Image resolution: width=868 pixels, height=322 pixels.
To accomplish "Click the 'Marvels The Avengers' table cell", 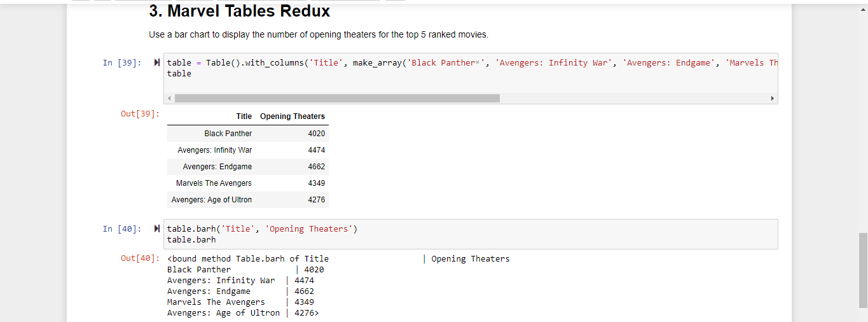I will 214,183.
